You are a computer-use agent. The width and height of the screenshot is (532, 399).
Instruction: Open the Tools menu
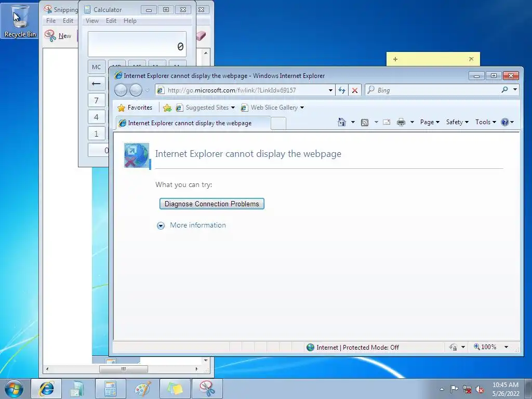tap(486, 122)
